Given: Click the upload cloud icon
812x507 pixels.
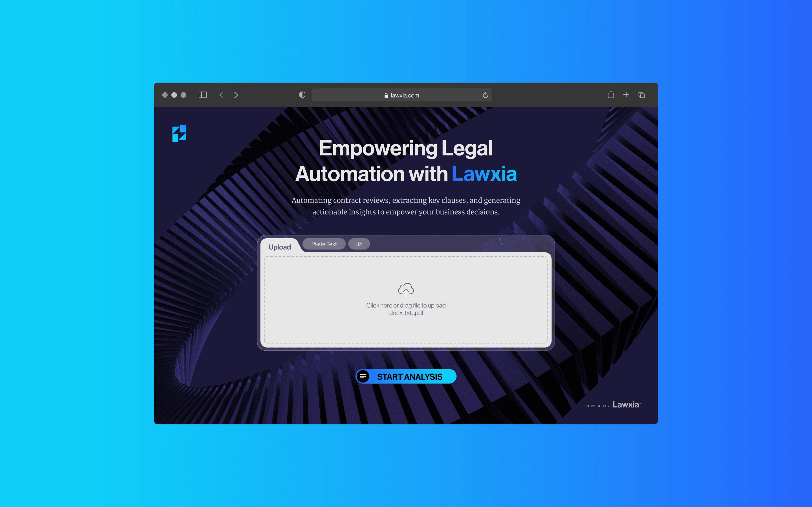Looking at the screenshot, I should tap(406, 288).
